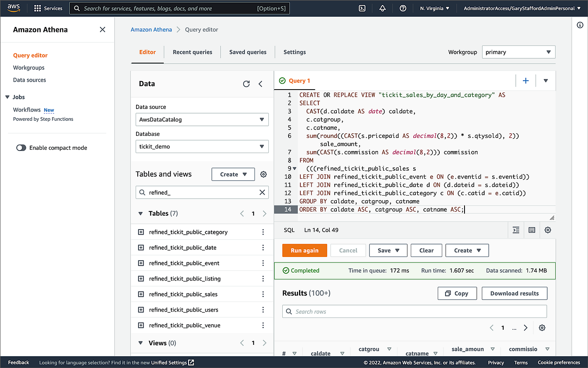This screenshot has height=368, width=588.
Task: Collapse the Tables (7) section
Action: pyautogui.click(x=141, y=213)
